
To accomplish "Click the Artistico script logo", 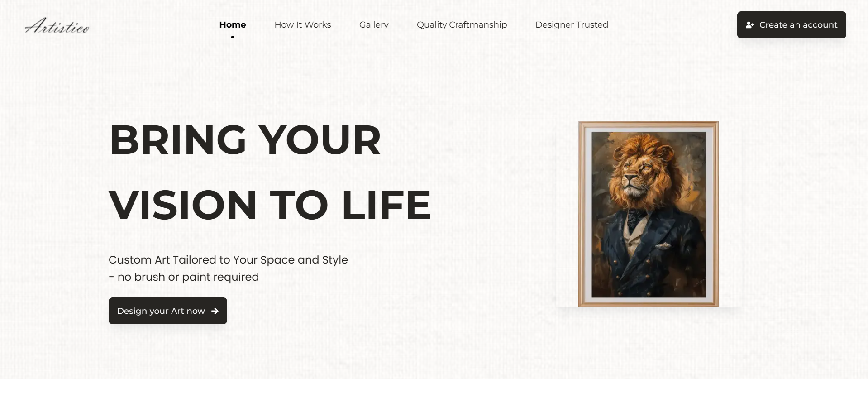I will tap(57, 26).
